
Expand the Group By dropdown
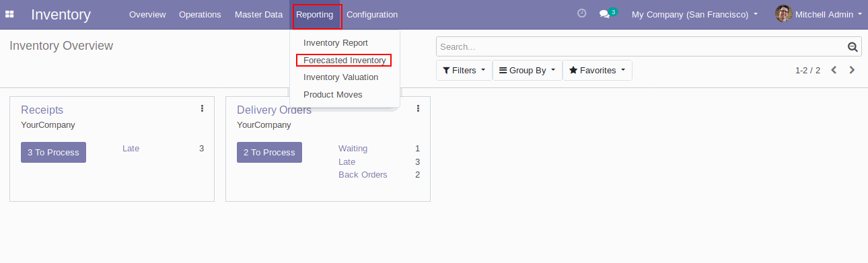click(x=528, y=70)
